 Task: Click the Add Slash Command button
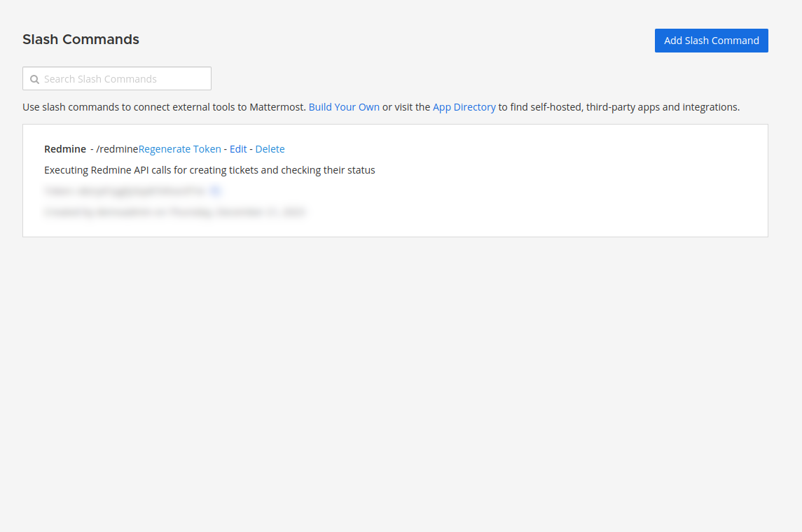click(711, 41)
